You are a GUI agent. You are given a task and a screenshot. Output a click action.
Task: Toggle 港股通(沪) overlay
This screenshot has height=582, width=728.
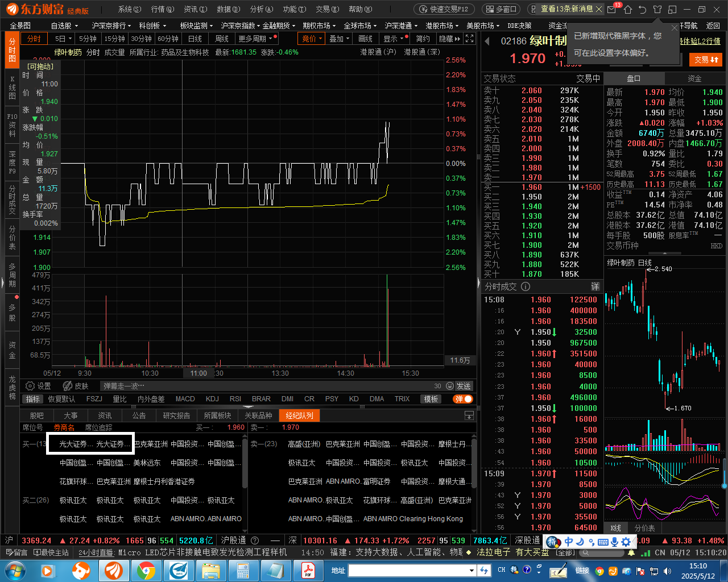pyautogui.click(x=378, y=52)
